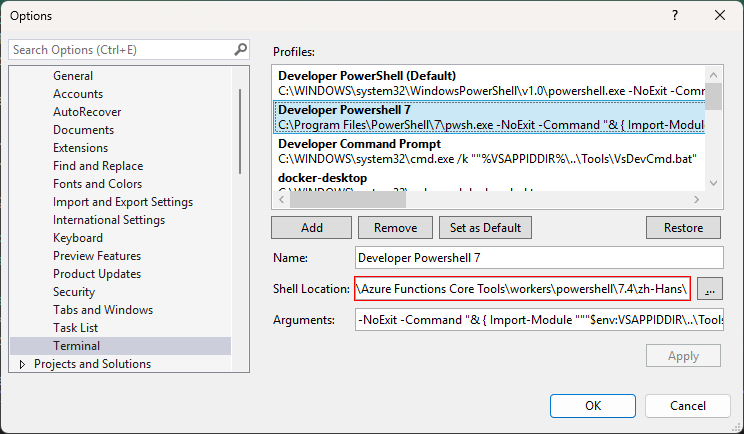Open Documents options page
This screenshot has width=744, height=434.
click(84, 130)
